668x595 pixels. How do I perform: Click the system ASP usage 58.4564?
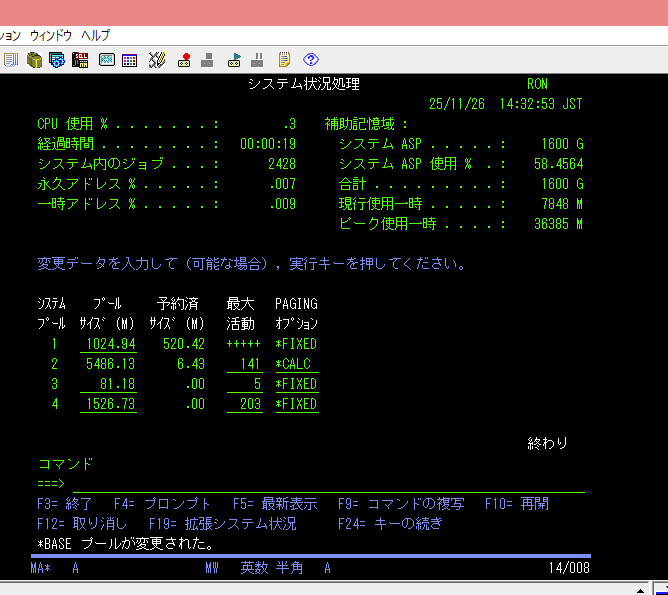coord(559,164)
